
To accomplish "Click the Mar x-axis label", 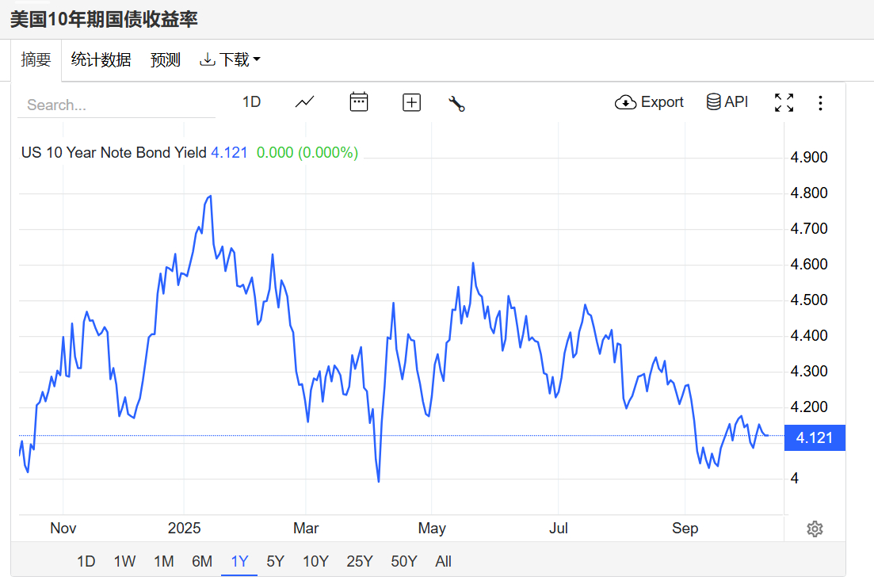I will [x=306, y=528].
